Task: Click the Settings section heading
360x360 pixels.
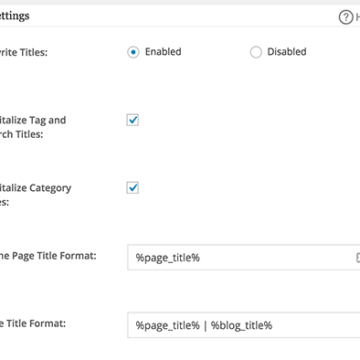Action: [15, 16]
